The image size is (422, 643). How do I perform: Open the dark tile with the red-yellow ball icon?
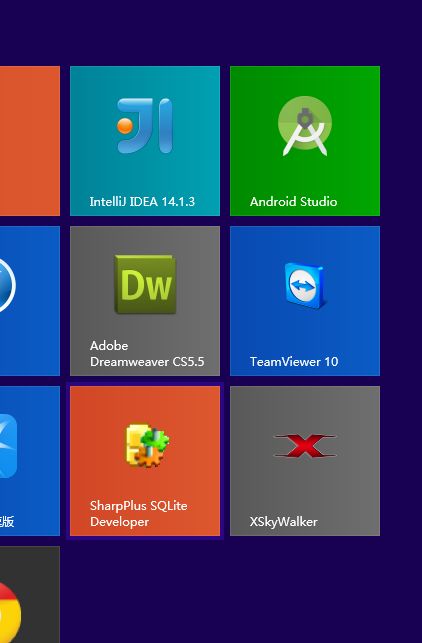point(30,595)
